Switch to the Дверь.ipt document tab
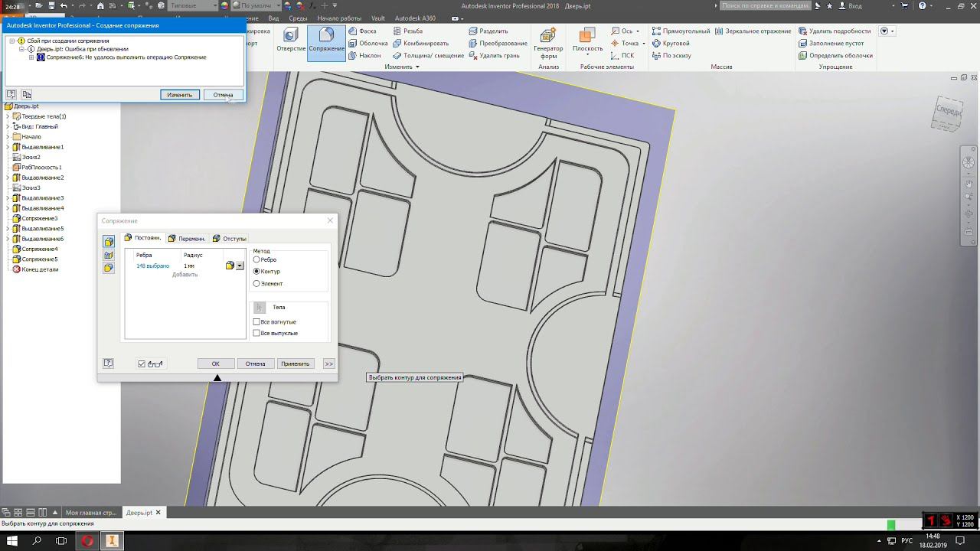 point(143,513)
